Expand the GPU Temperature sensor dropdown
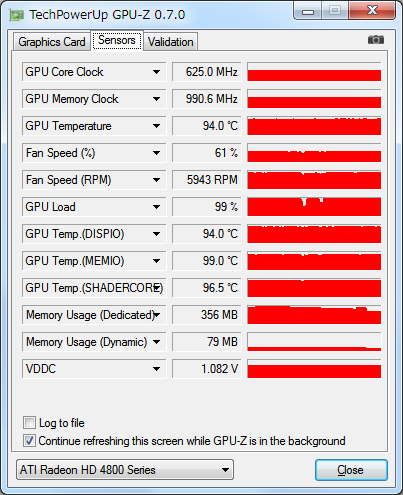 click(x=156, y=126)
